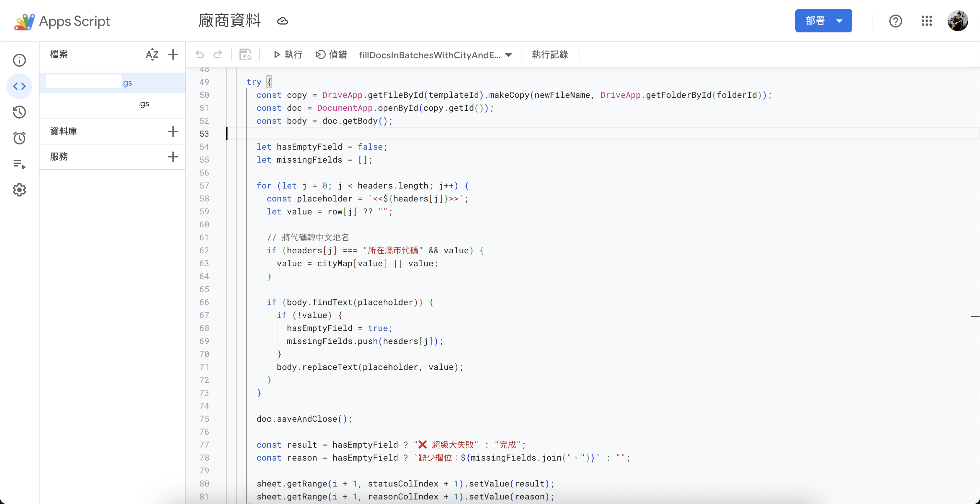Click the 偵錯 debug button

[x=331, y=54]
